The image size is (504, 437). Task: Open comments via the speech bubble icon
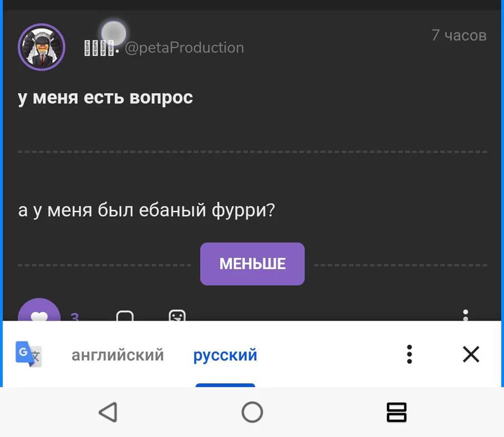pos(125,316)
